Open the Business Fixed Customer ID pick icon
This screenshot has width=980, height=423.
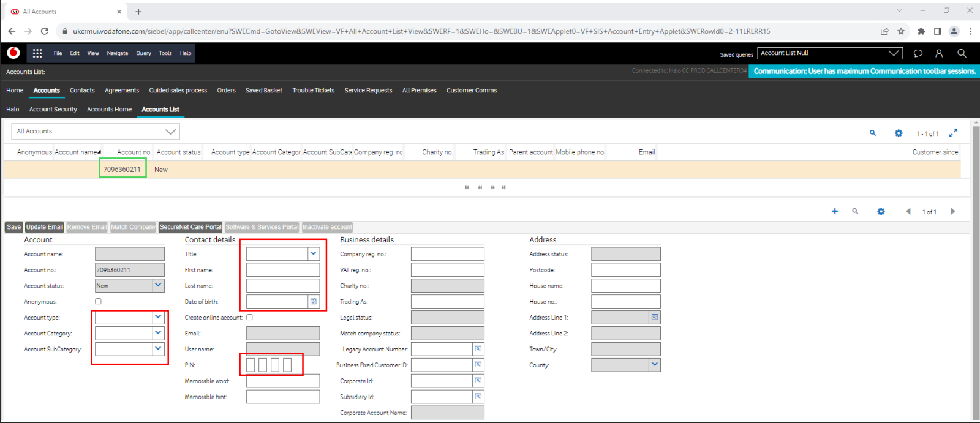[478, 365]
